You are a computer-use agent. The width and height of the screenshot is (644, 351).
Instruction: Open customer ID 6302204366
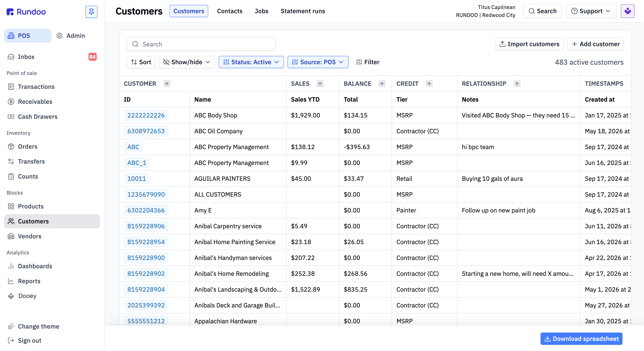click(x=146, y=210)
